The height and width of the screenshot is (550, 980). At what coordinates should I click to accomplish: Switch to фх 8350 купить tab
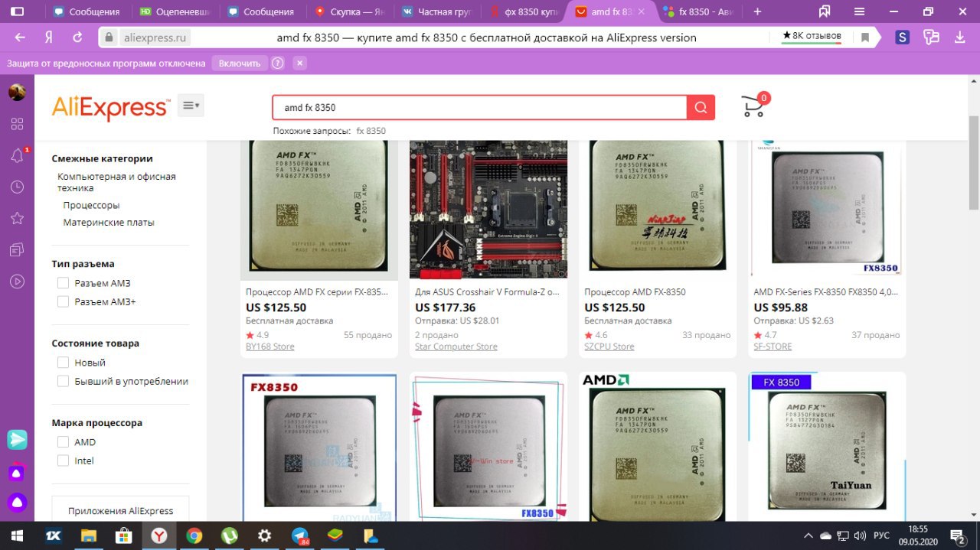[x=525, y=11]
